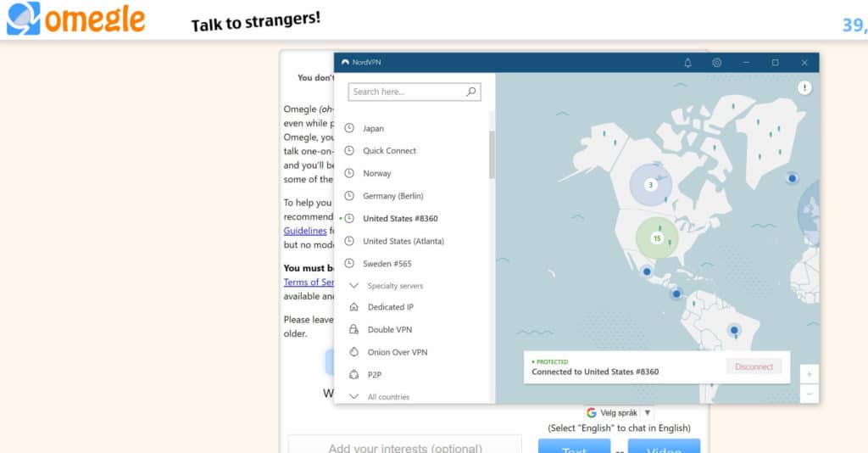Select the Iceland server pin on map
868x453 pixels.
tap(793, 178)
